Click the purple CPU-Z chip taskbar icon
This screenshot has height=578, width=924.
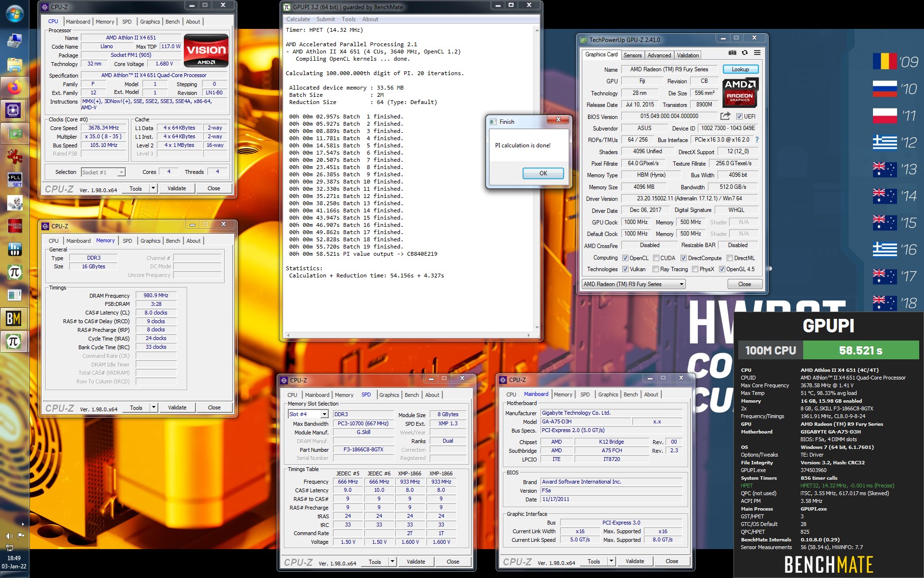coord(13,110)
